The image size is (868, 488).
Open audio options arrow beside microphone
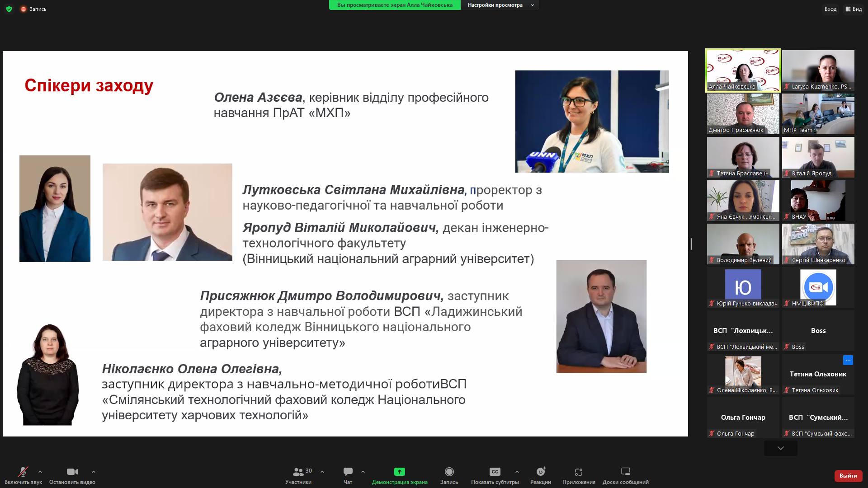coord(40,472)
